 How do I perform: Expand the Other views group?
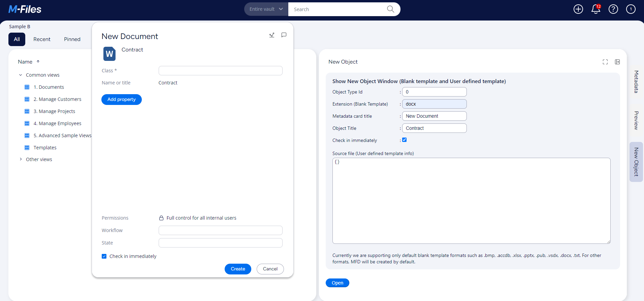pos(21,159)
